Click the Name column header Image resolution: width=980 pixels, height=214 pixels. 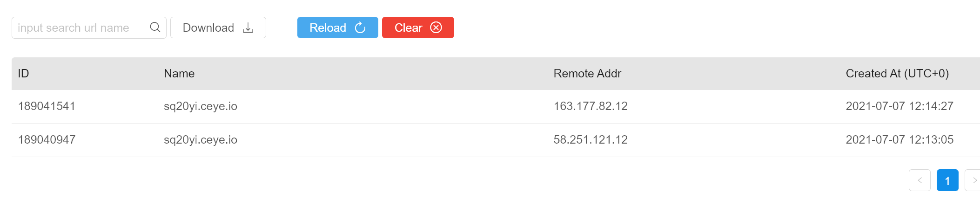(179, 74)
